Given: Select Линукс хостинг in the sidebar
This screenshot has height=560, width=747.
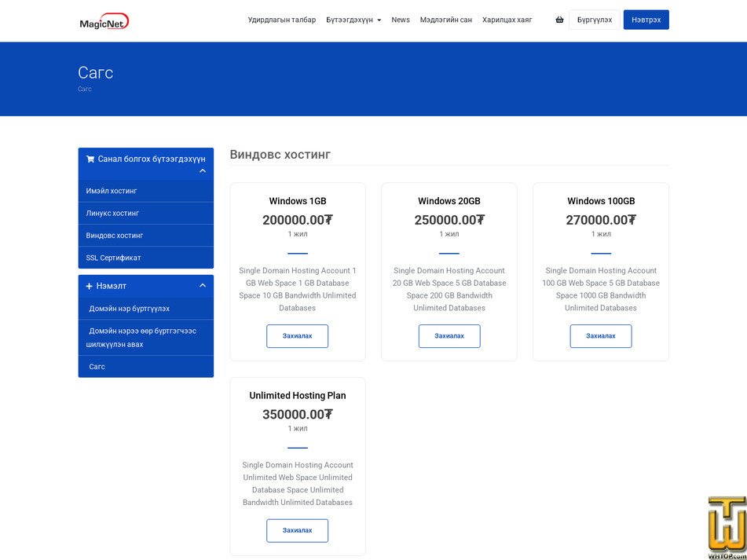Looking at the screenshot, I should click(146, 214).
